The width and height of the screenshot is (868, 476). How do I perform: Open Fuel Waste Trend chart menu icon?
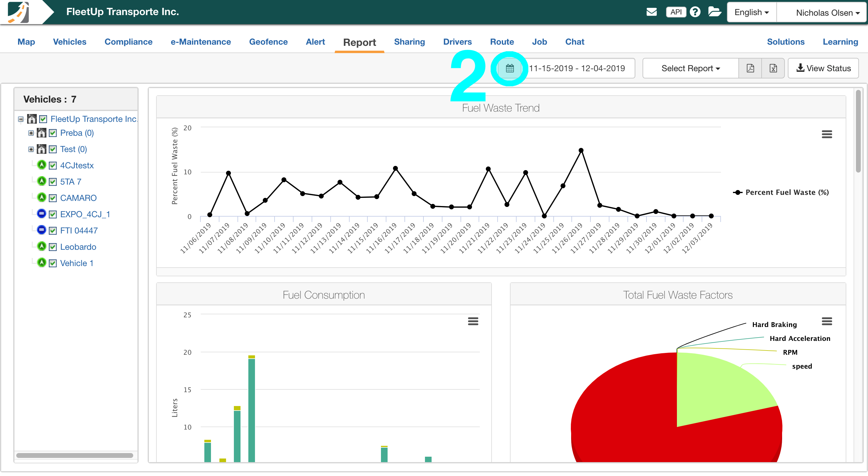(x=826, y=134)
